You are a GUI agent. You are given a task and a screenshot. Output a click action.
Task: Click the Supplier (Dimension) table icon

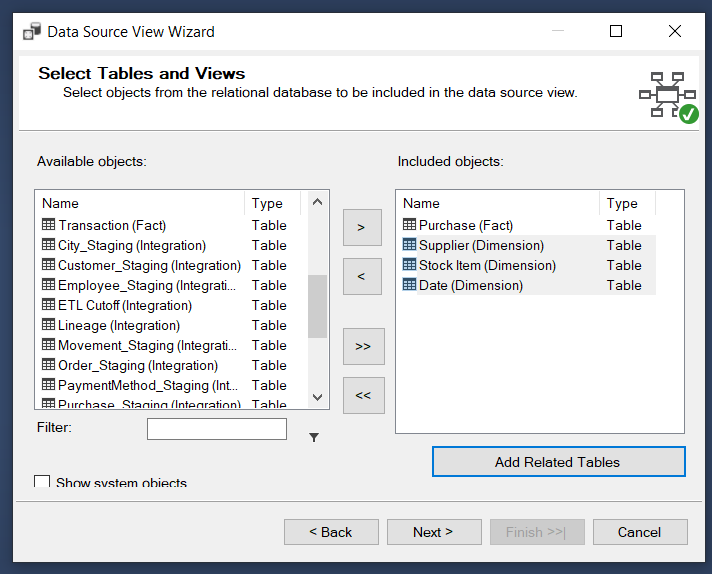click(x=409, y=245)
